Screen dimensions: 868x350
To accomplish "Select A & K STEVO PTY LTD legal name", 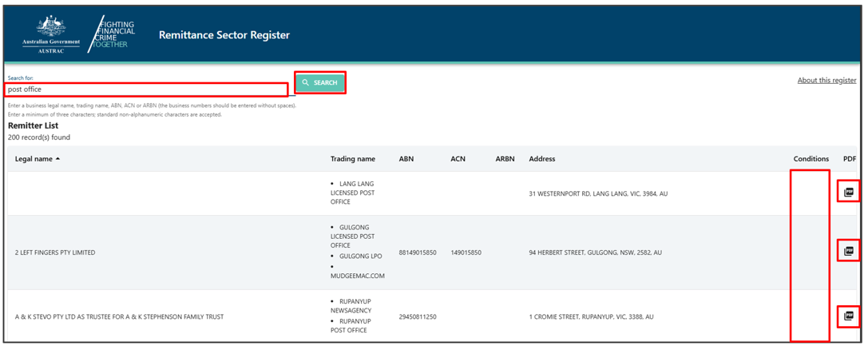I will pos(119,317).
